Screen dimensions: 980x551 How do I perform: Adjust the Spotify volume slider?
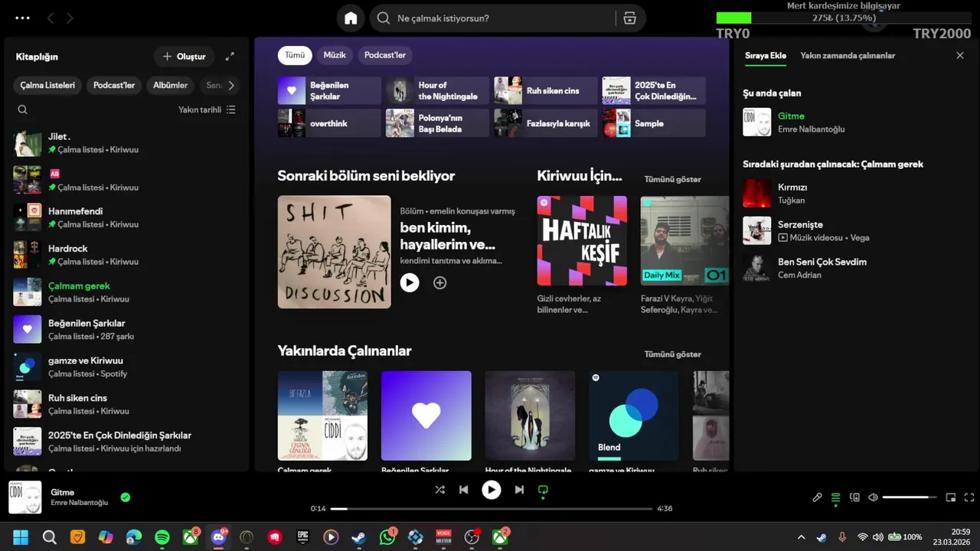pyautogui.click(x=910, y=497)
